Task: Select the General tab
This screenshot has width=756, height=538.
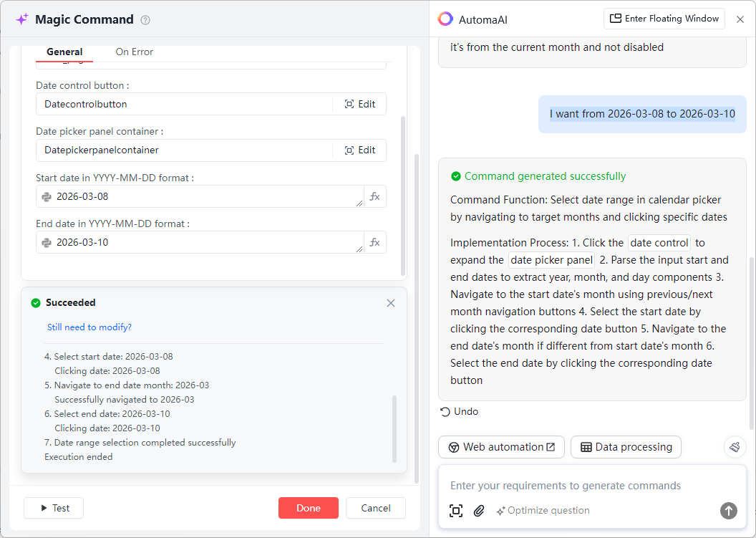Action: pos(64,52)
